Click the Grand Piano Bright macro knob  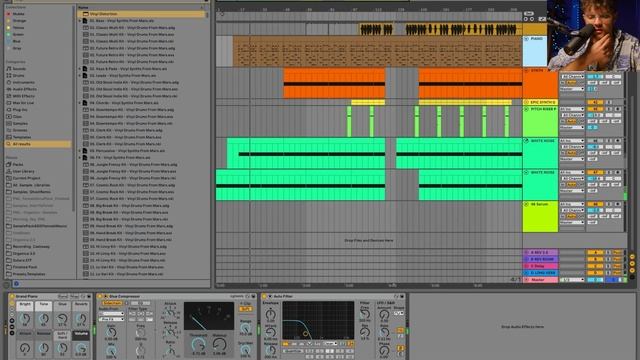point(25,319)
